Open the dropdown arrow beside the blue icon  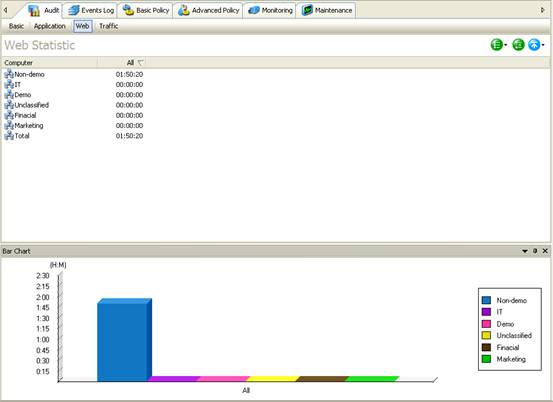tap(543, 45)
